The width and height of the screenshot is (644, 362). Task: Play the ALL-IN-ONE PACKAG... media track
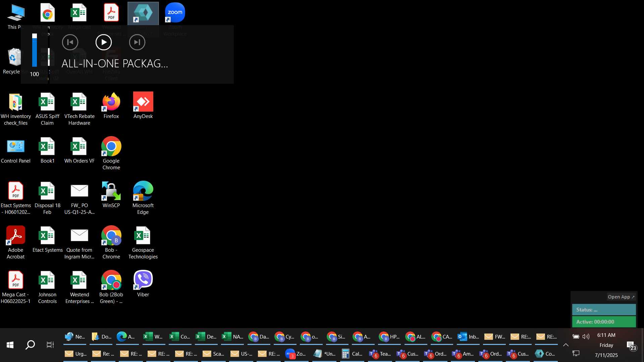tap(104, 42)
